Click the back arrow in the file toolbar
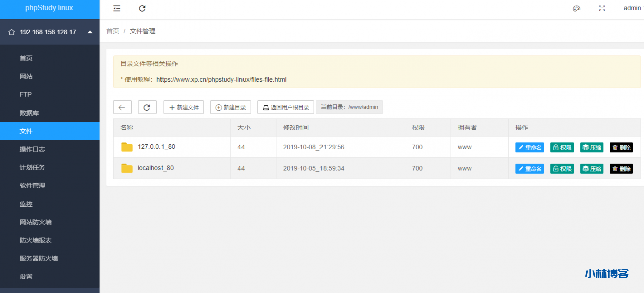The height and width of the screenshot is (293, 644). (122, 107)
